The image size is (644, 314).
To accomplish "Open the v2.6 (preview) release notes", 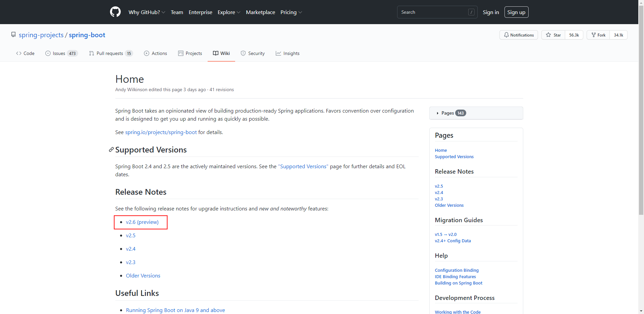I will click(x=142, y=222).
